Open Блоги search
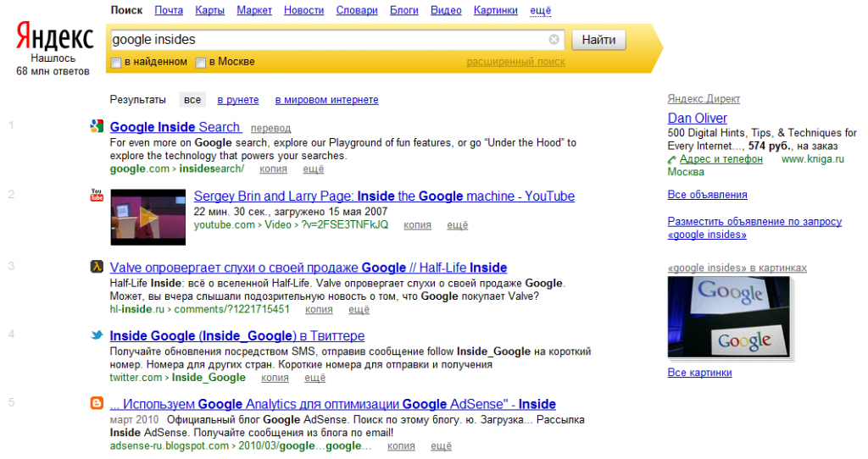 pos(404,10)
